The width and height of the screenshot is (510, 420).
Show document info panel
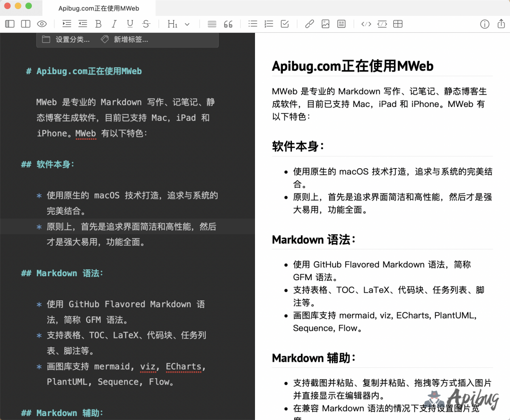[x=485, y=24]
